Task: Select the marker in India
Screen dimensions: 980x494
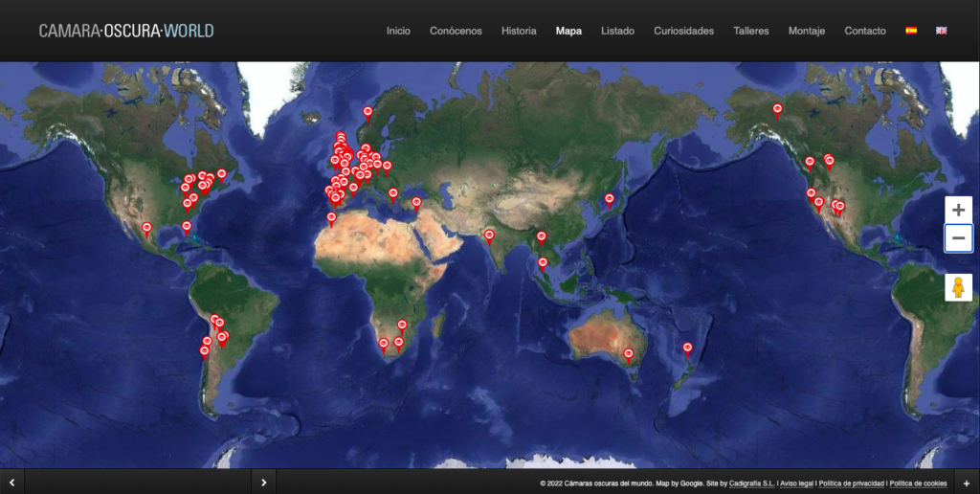Action: point(489,236)
